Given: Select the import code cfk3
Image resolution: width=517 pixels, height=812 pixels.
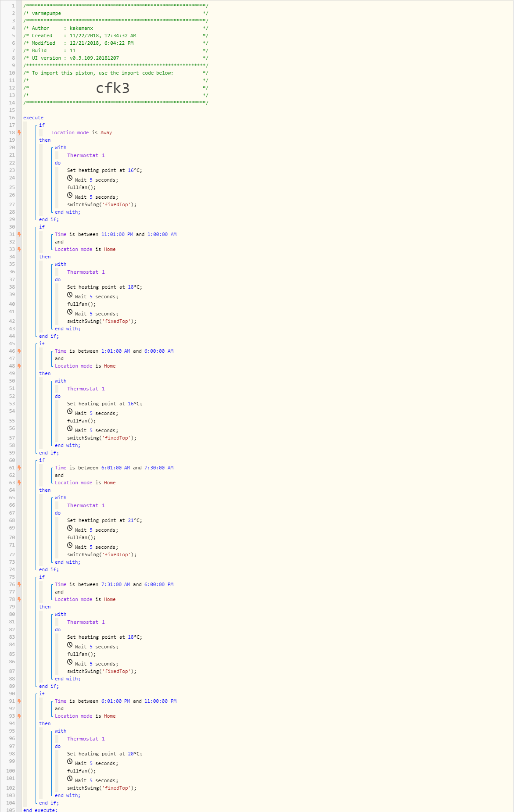Looking at the screenshot, I should (113, 88).
